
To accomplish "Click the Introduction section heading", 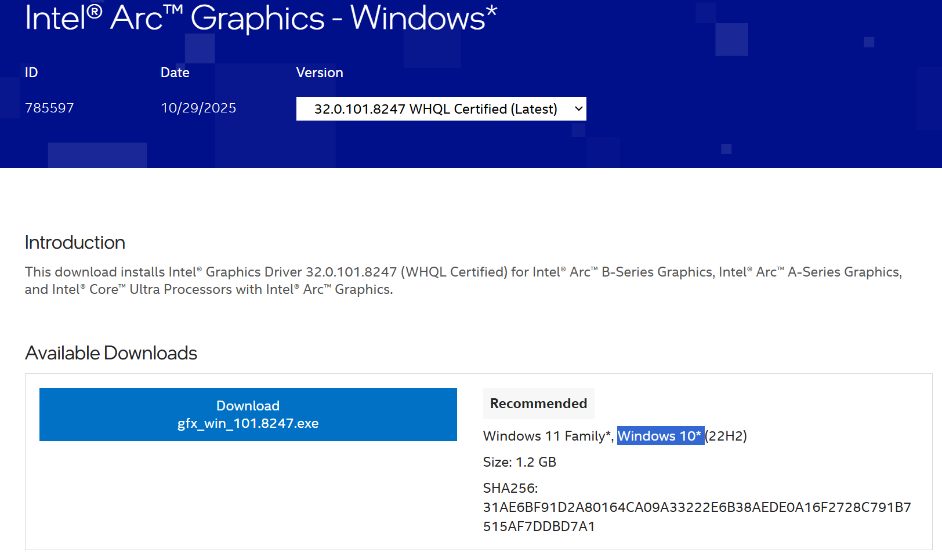I will (74, 242).
